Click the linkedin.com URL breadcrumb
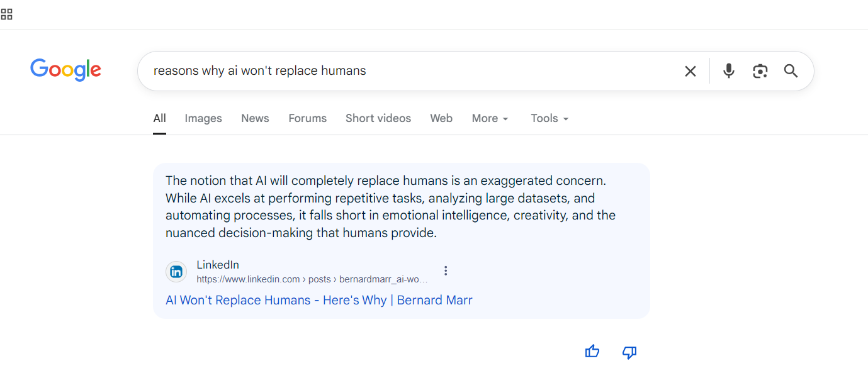Viewport: 868px width, 378px height. pyautogui.click(x=312, y=279)
